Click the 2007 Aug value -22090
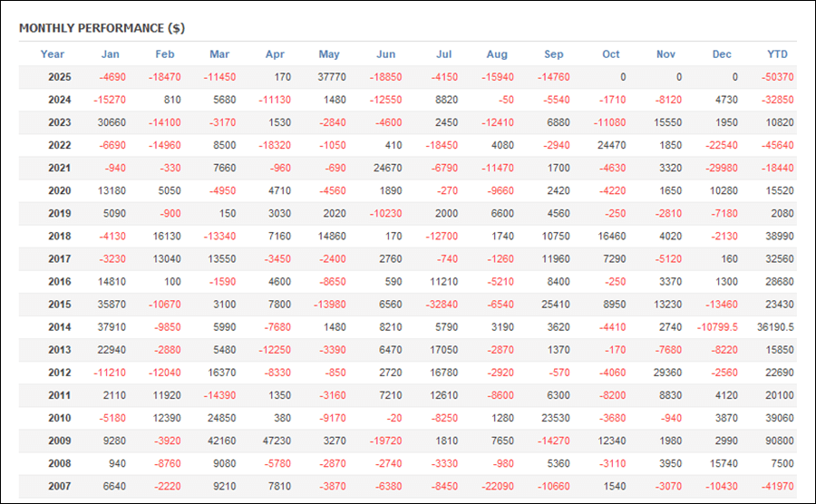This screenshot has height=504, width=816. [x=498, y=486]
